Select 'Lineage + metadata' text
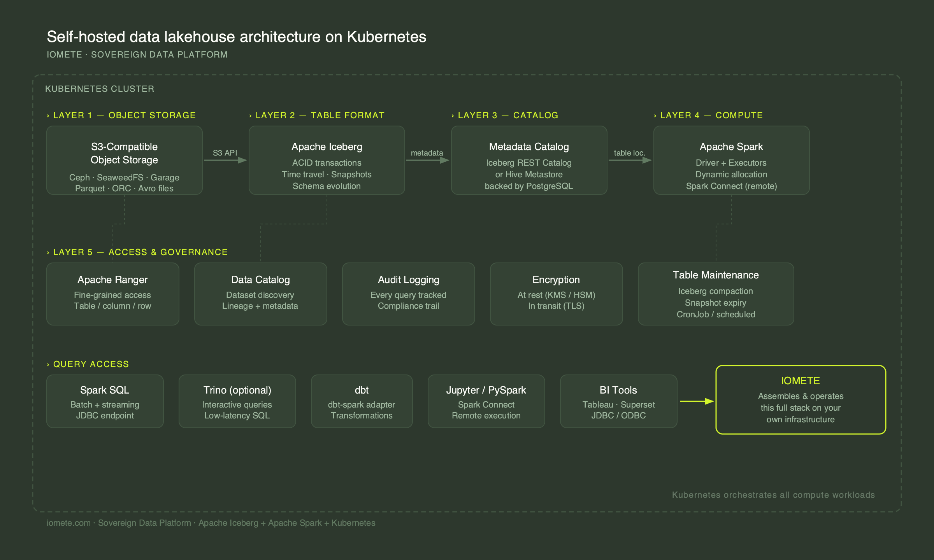The height and width of the screenshot is (560, 934). (260, 306)
